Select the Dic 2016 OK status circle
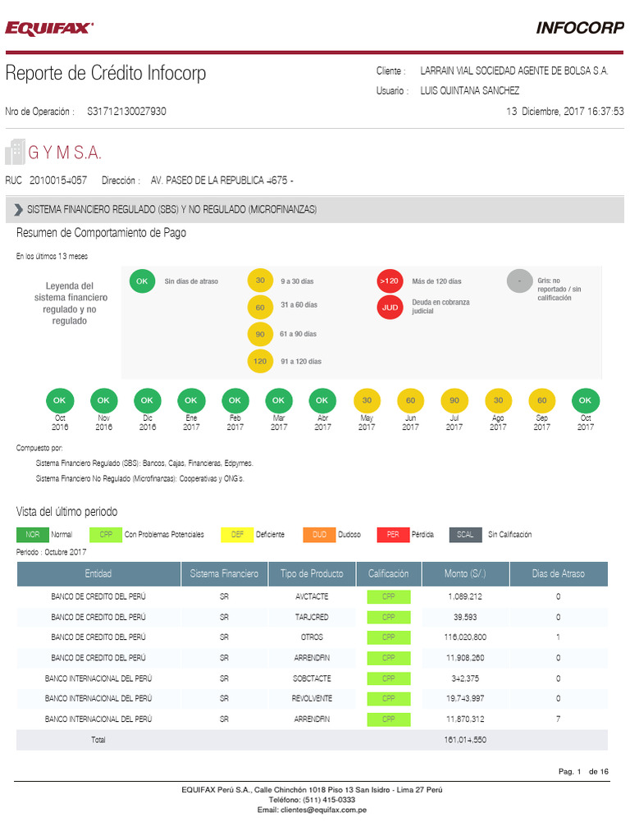Screen dimensions: 630x840 [147, 400]
